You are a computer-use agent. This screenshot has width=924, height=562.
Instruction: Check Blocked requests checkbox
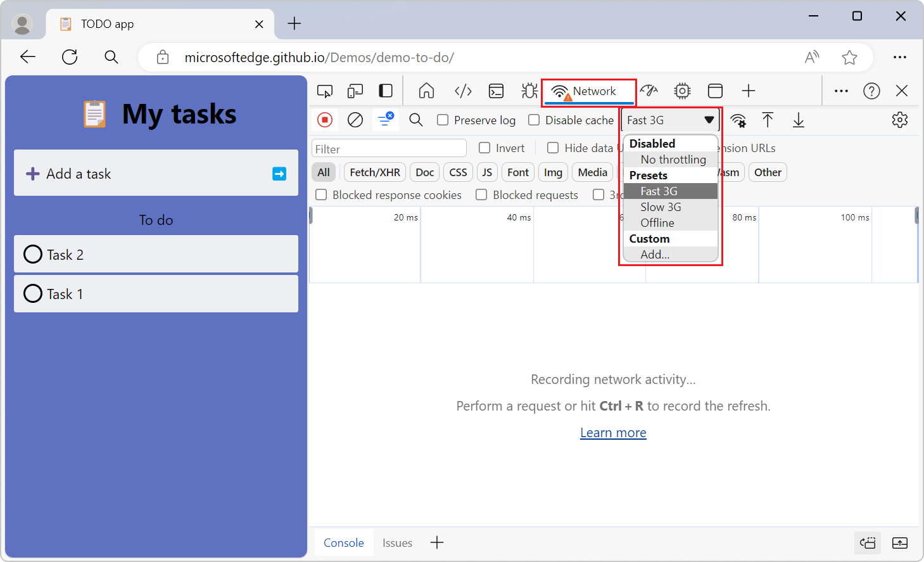click(482, 195)
